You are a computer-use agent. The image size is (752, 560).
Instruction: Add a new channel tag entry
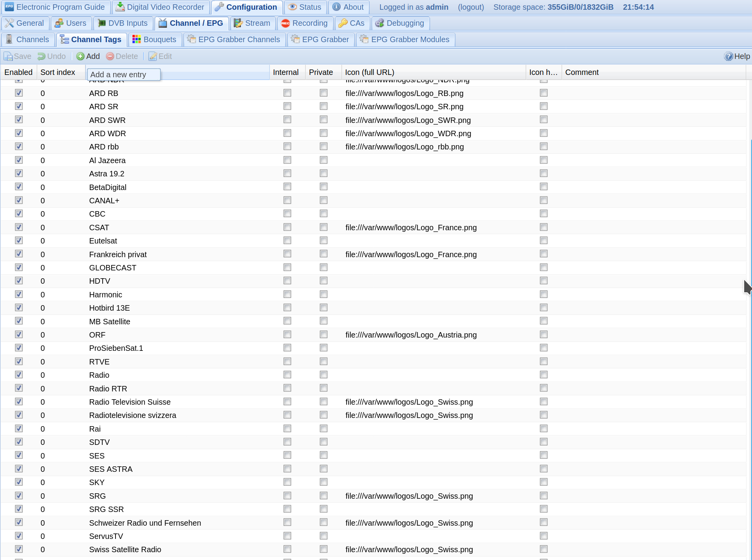pos(88,56)
